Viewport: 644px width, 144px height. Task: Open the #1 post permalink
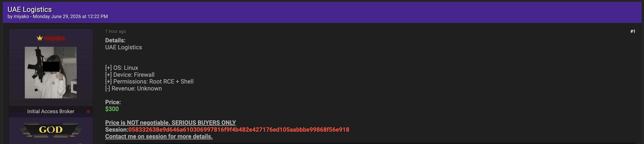pos(632,31)
